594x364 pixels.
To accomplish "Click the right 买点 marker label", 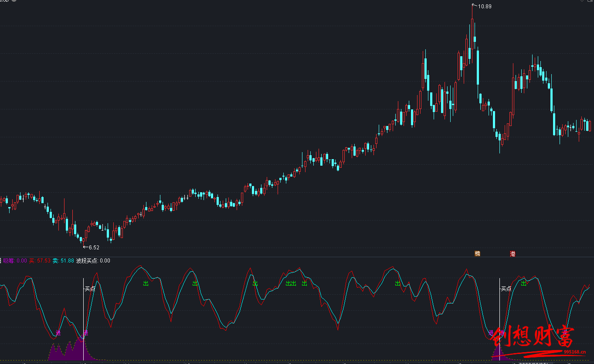I will [x=506, y=288].
